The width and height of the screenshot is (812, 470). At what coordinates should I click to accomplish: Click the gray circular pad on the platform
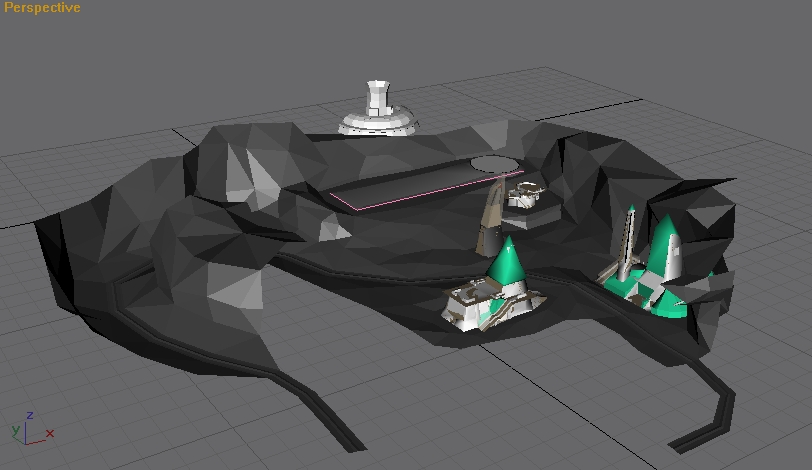(x=494, y=163)
